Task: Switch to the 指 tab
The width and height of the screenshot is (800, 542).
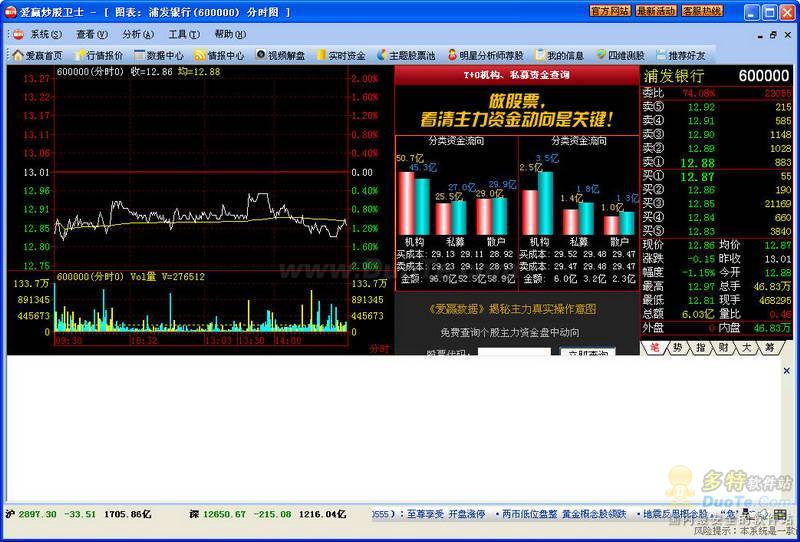Action: tap(700, 348)
